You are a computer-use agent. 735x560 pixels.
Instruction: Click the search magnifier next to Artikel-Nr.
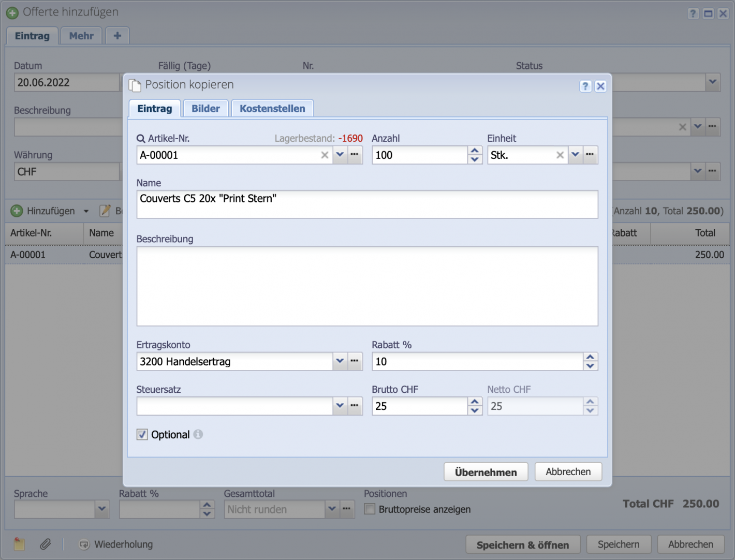click(140, 138)
